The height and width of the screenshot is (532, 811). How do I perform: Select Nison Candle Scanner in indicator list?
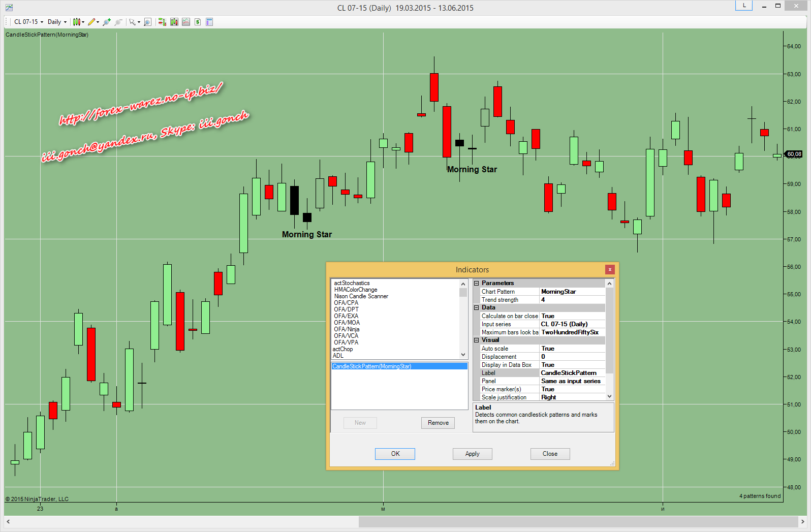point(361,296)
